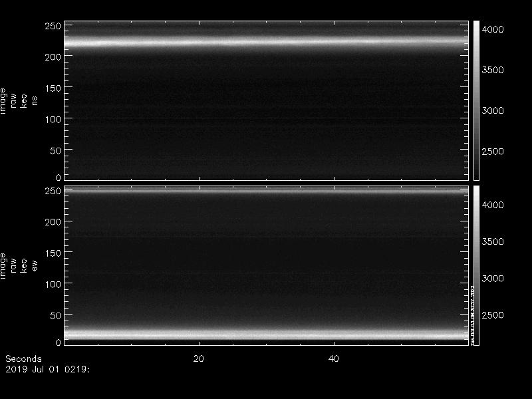Click the '100' tick label on the ns keogram
Screen dimensions: 532x399
(x=53, y=120)
